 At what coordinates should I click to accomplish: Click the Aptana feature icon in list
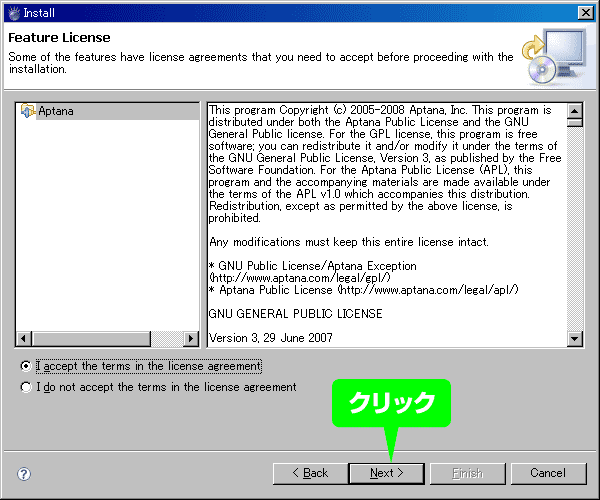[27, 111]
